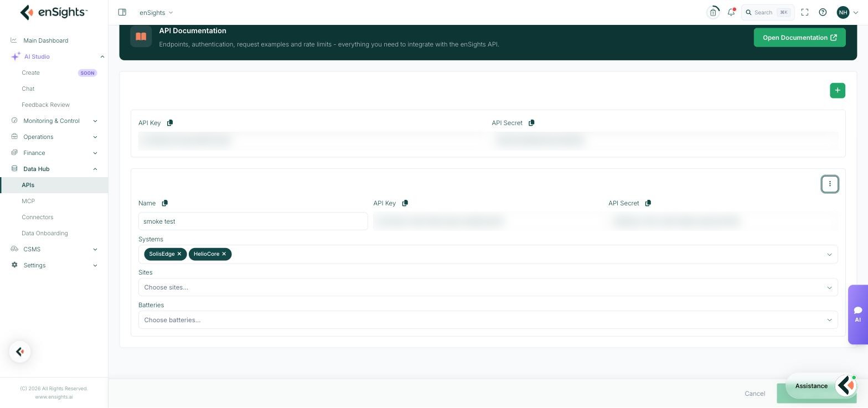Remove the SolisEdge system tag
This screenshot has height=408, width=868.
point(179,254)
